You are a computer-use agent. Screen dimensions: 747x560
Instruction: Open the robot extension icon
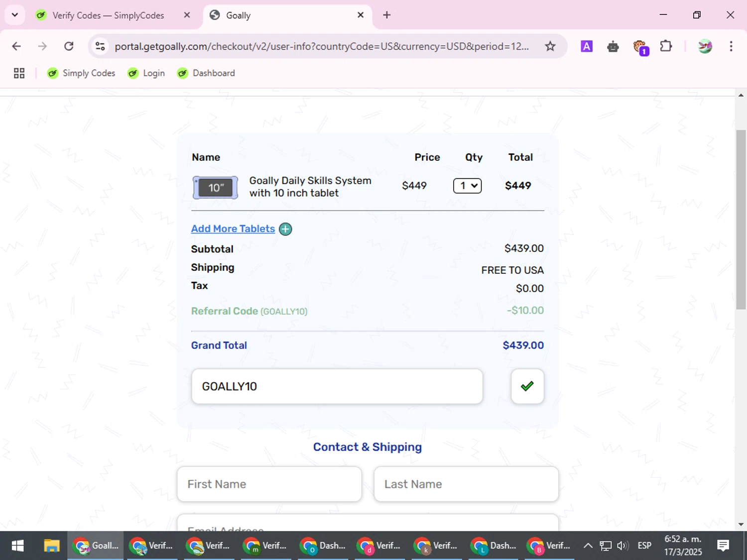(613, 47)
